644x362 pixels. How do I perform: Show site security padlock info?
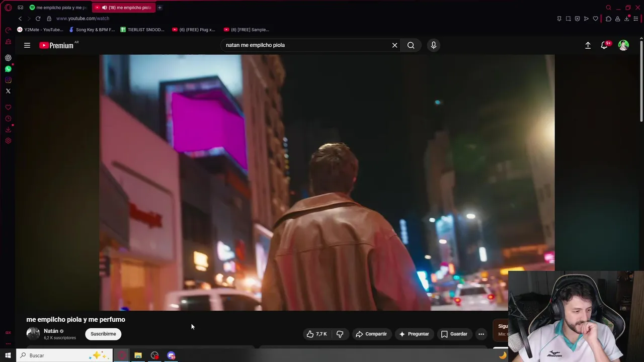pyautogui.click(x=49, y=19)
